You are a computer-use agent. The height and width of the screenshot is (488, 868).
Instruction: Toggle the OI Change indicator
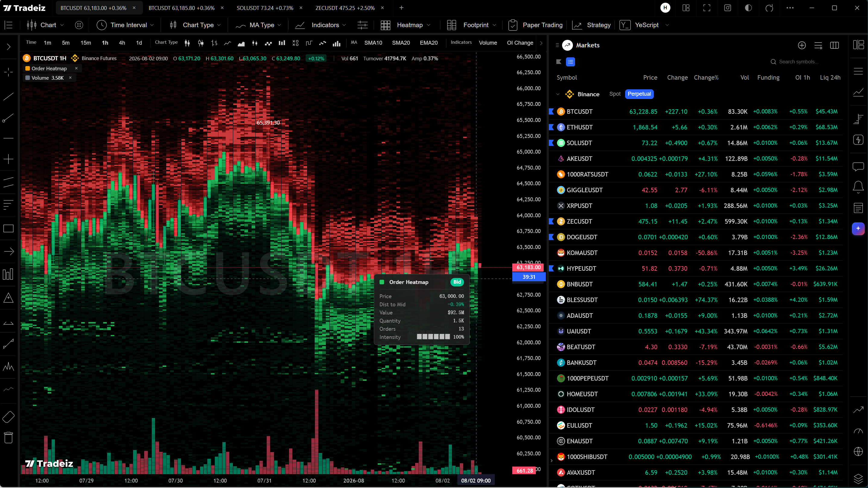point(520,43)
